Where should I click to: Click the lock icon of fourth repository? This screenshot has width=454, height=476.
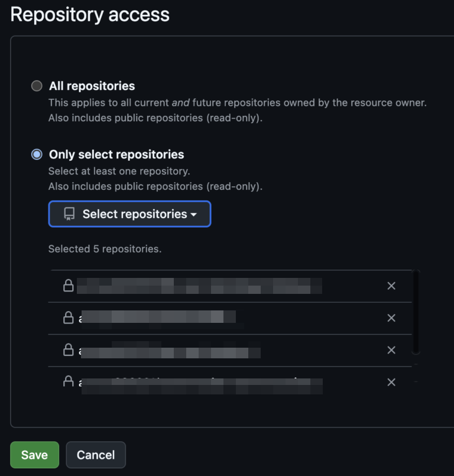coord(69,381)
